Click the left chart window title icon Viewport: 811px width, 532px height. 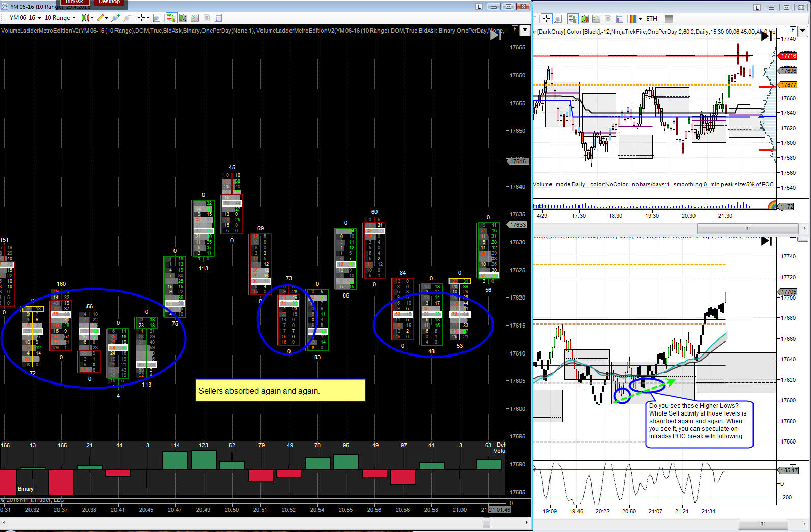[x=5, y=7]
